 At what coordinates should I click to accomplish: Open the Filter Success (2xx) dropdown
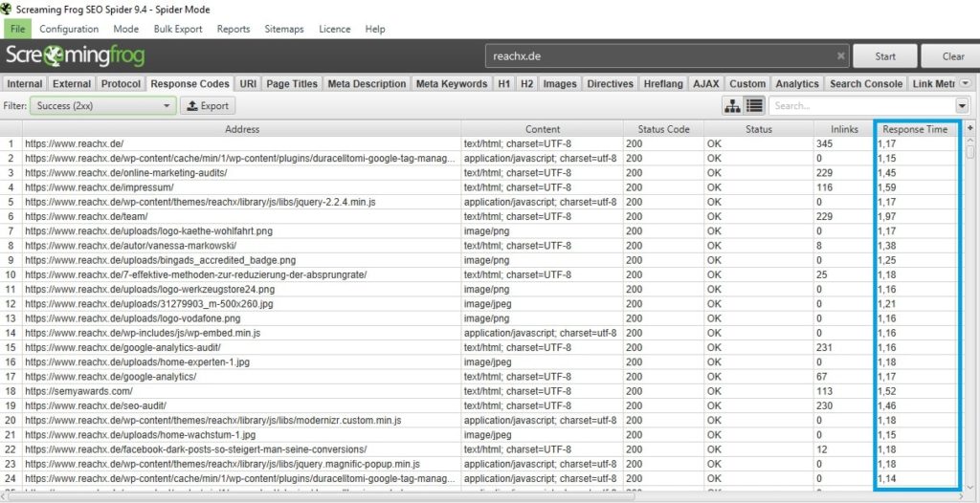tap(103, 105)
